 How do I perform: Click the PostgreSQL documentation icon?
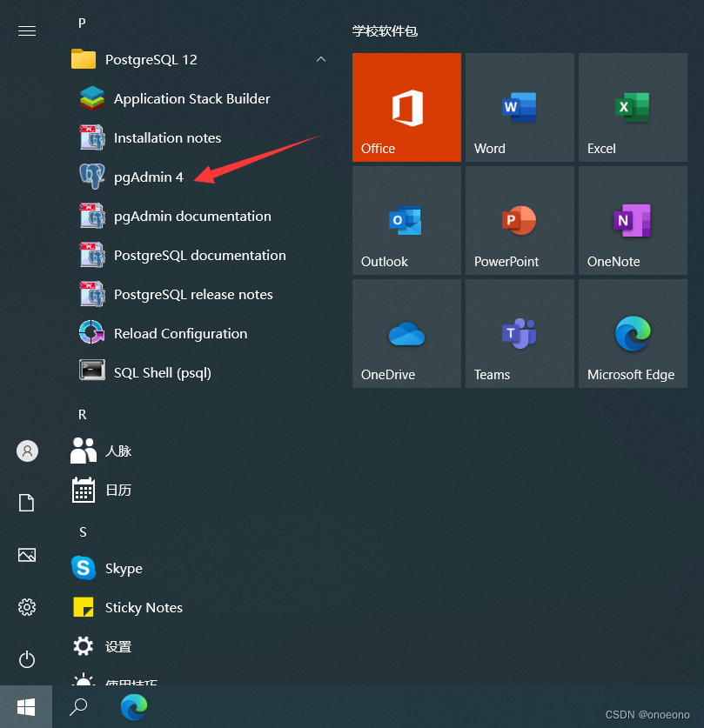[x=92, y=255]
